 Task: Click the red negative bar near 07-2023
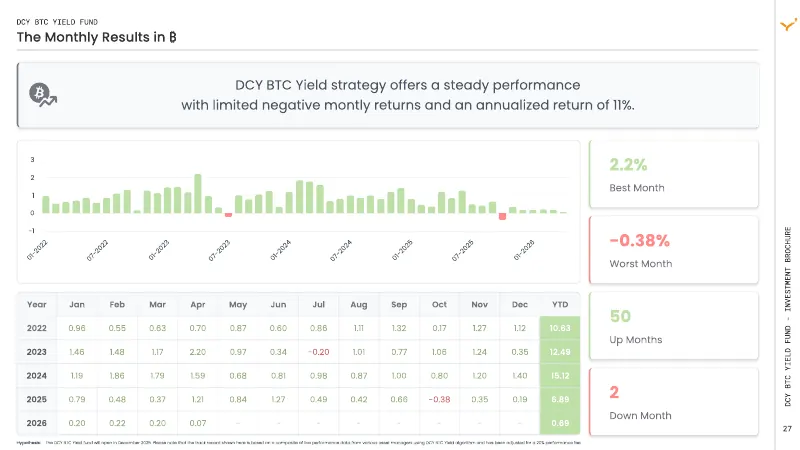(x=229, y=215)
